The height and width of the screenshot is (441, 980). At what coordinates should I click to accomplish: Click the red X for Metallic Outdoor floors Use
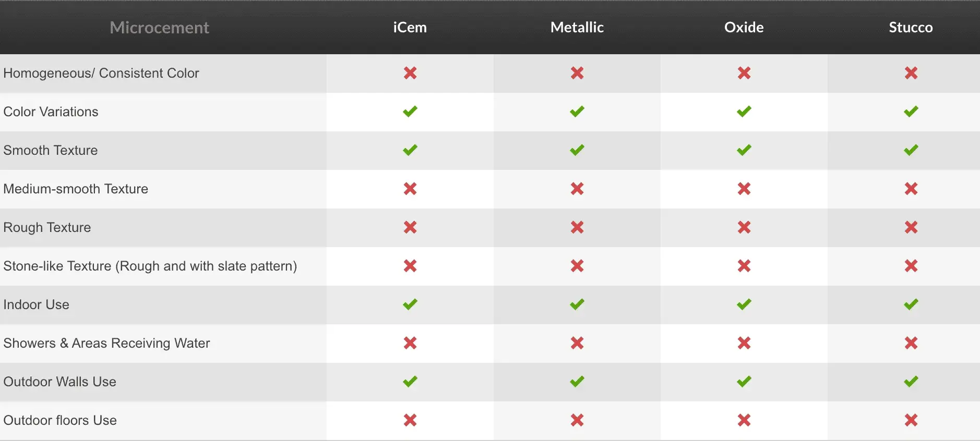[577, 420]
